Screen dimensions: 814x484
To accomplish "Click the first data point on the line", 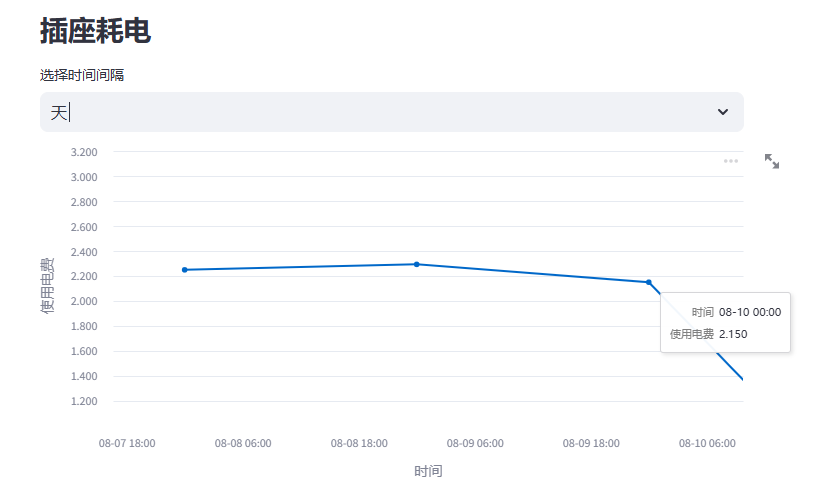I will click(x=185, y=270).
